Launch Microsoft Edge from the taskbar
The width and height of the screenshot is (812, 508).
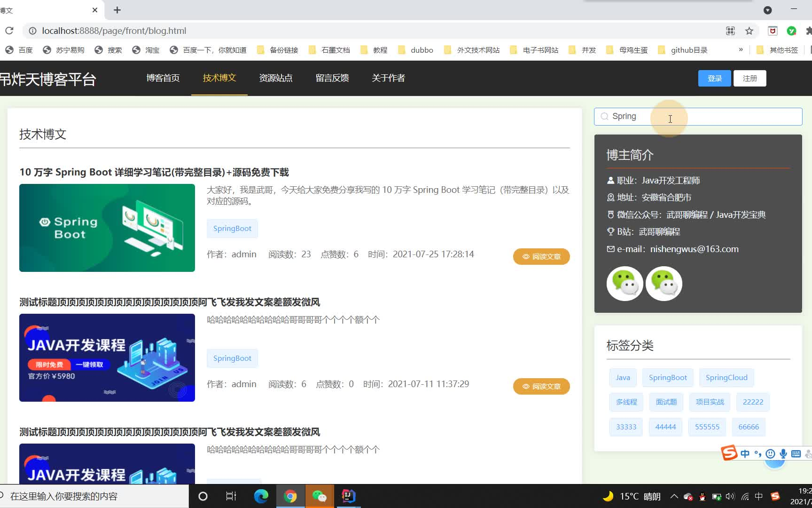coord(261,496)
